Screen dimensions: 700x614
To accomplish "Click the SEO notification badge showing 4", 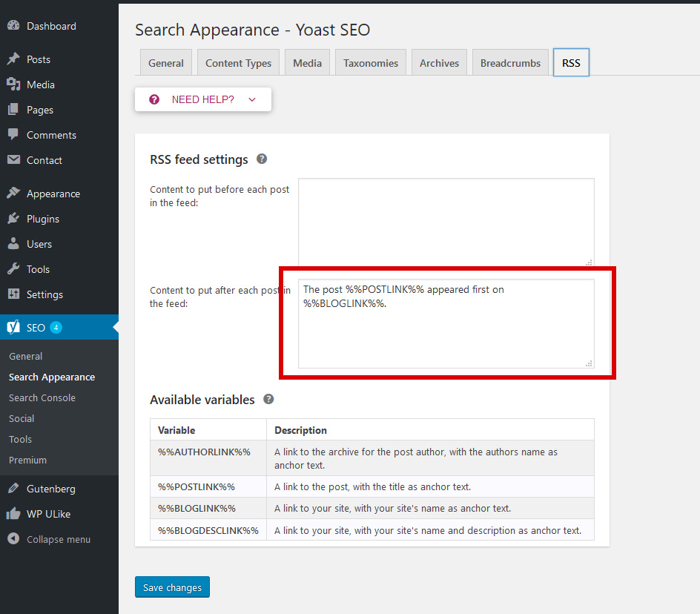I will pyautogui.click(x=56, y=327).
